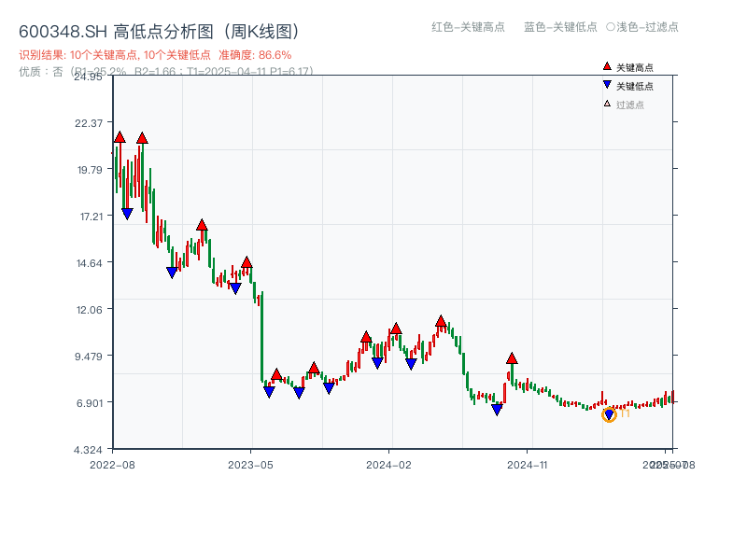The image size is (747, 560).
Task: Click the 过滤点 hollow triangle legend icon
Action: (605, 105)
